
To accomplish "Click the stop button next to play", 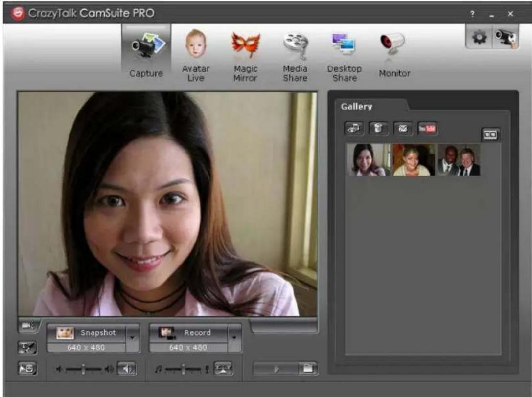I will pos(308,369).
